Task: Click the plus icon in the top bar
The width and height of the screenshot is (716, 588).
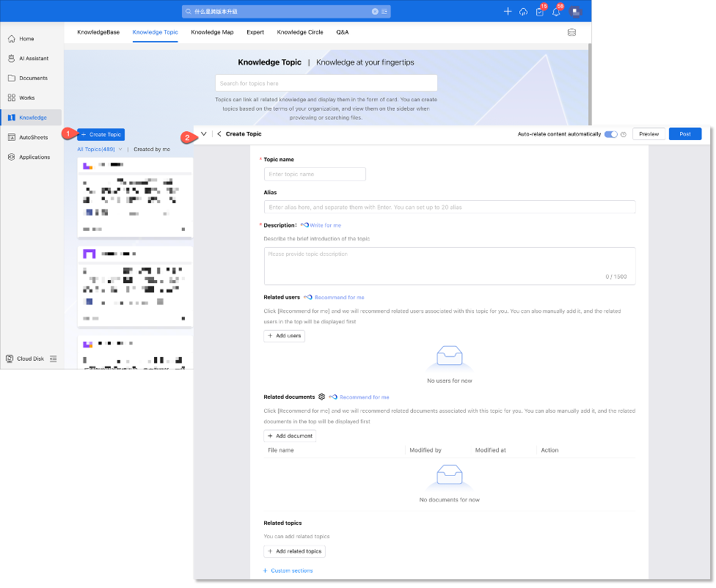Action: 508,12
